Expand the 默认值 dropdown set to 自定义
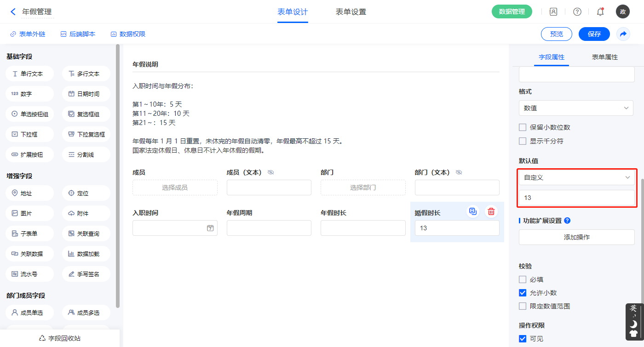Image resolution: width=644 pixels, height=347 pixels. pos(576,177)
